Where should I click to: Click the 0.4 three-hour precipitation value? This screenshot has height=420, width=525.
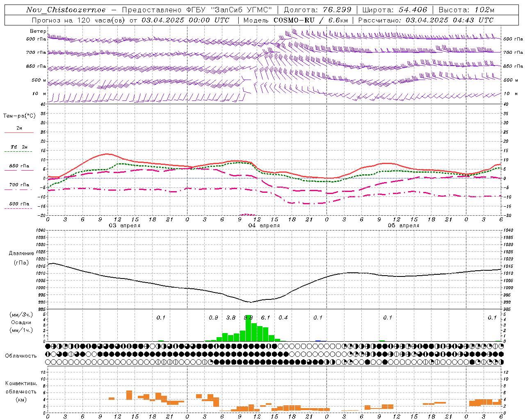(x=283, y=317)
